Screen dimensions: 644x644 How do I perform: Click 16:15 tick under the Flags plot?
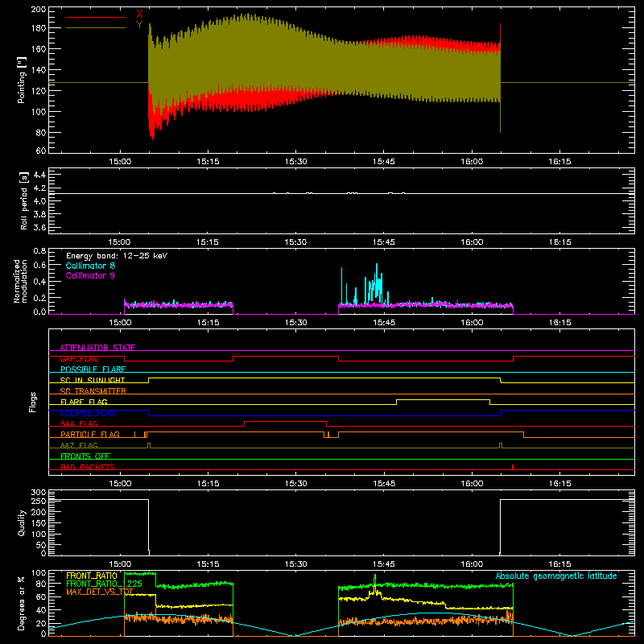559,484
